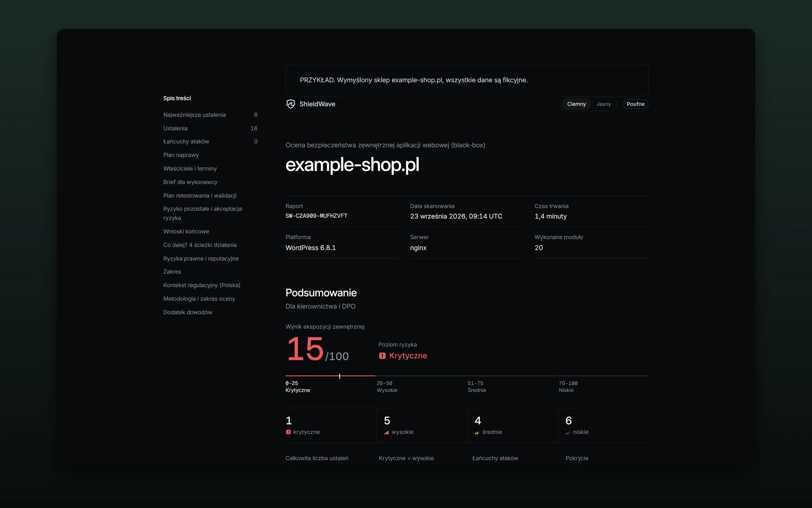The width and height of the screenshot is (812, 508).
Task: Click the "1,4 minuty" duration value
Action: [551, 216]
